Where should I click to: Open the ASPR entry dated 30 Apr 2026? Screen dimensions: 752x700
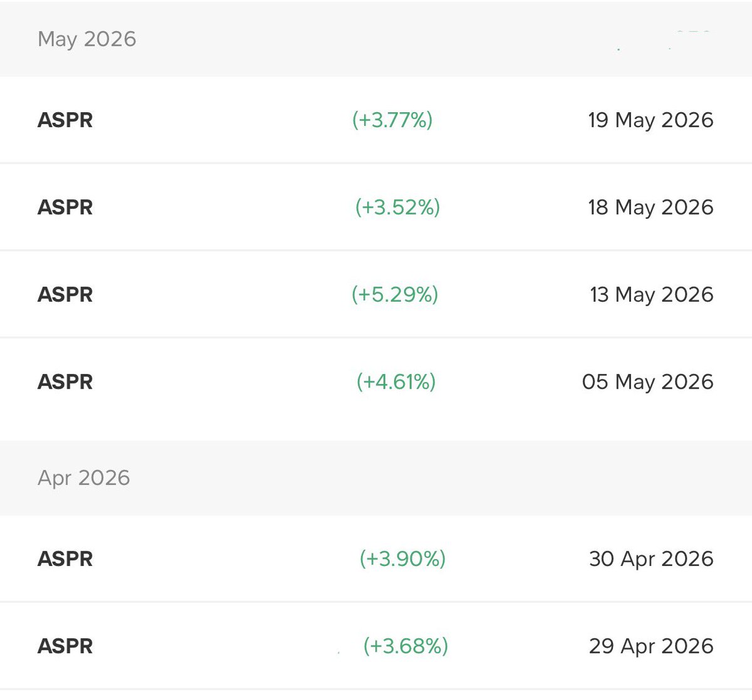pos(376,558)
